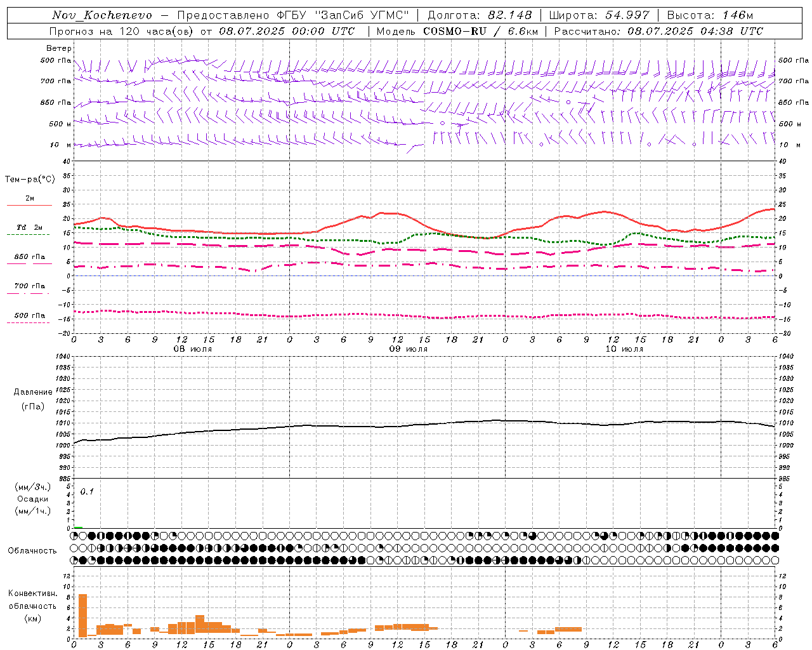The width and height of the screenshot is (812, 650).
Task: Click the date label 09 июля
Action: pos(409,349)
